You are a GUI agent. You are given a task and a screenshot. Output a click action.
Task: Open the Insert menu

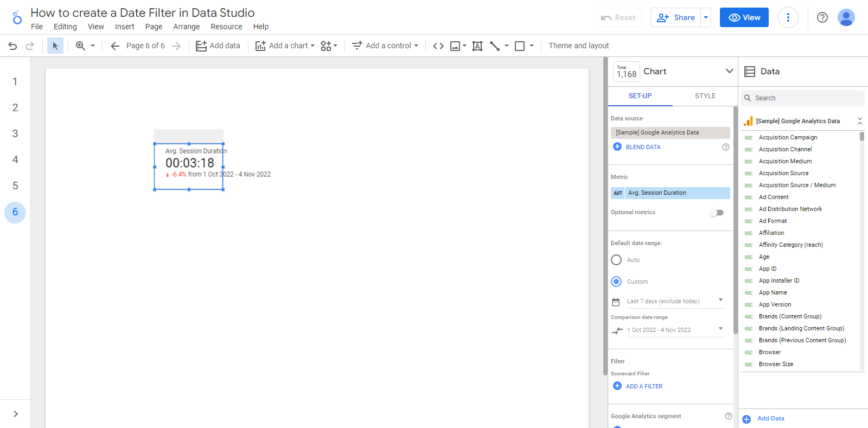124,27
